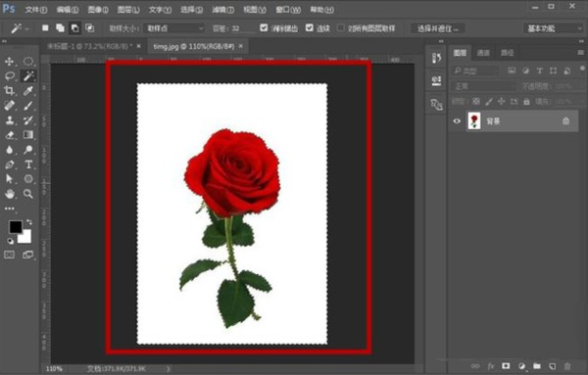Choose New Selection mode in options bar

pos(45,28)
